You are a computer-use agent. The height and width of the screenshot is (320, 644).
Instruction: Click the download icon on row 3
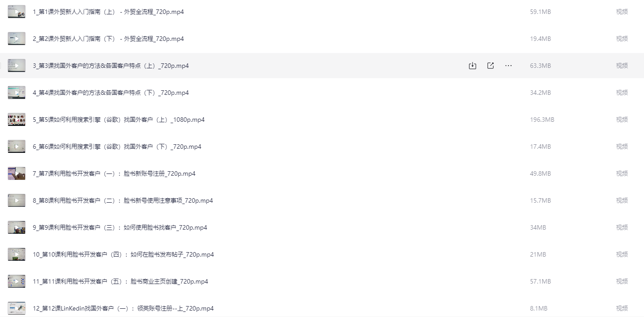click(472, 66)
